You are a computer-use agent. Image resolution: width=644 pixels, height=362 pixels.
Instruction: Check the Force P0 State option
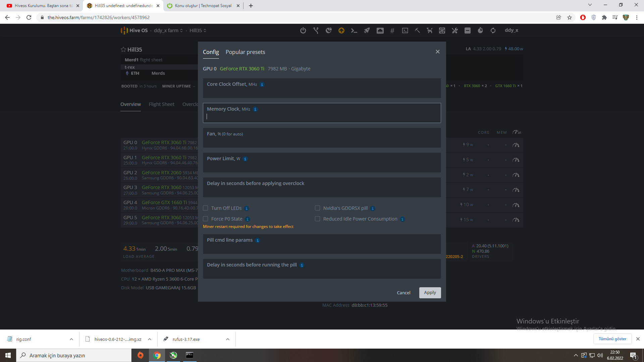(x=206, y=219)
